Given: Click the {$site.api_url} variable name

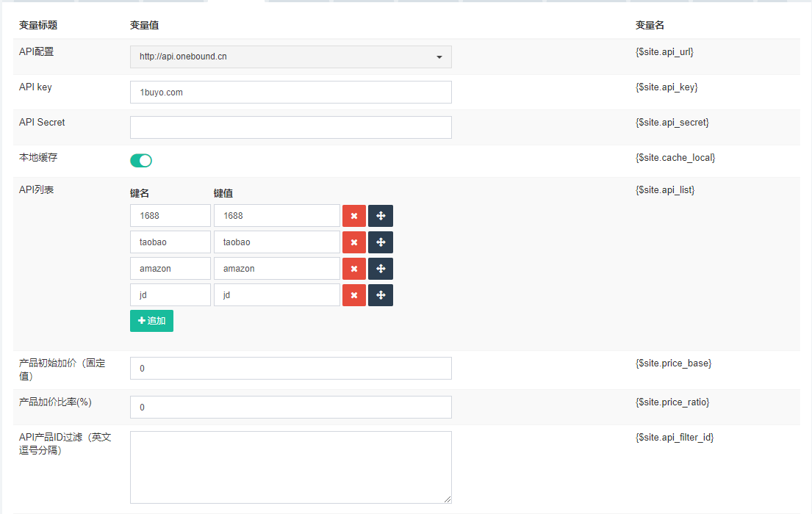Looking at the screenshot, I should [x=664, y=51].
